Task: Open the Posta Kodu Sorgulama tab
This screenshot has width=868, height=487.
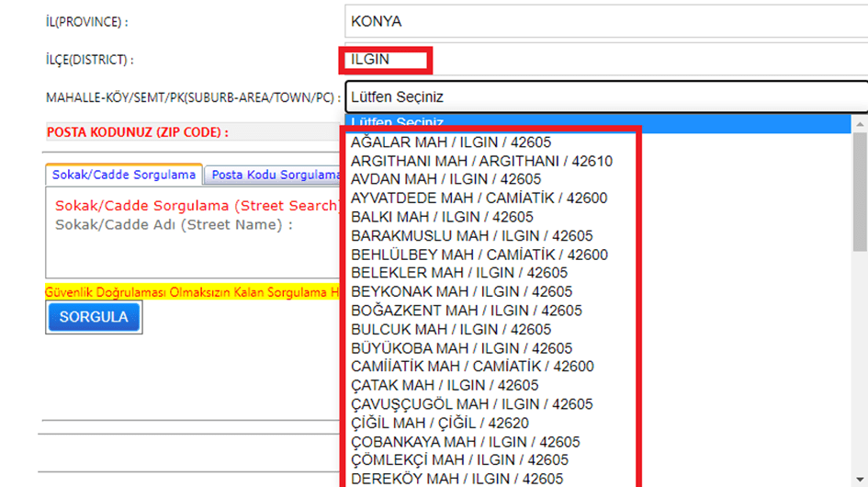Action: click(274, 175)
